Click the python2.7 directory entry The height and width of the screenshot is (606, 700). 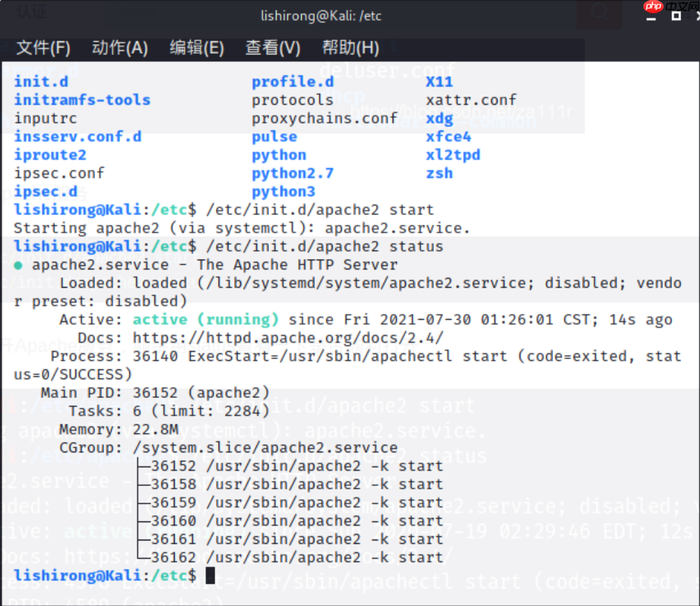coord(293,173)
